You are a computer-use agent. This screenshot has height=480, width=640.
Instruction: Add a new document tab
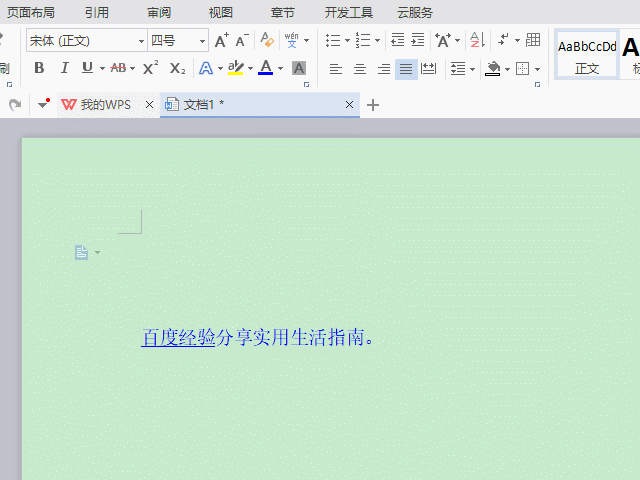click(x=373, y=105)
